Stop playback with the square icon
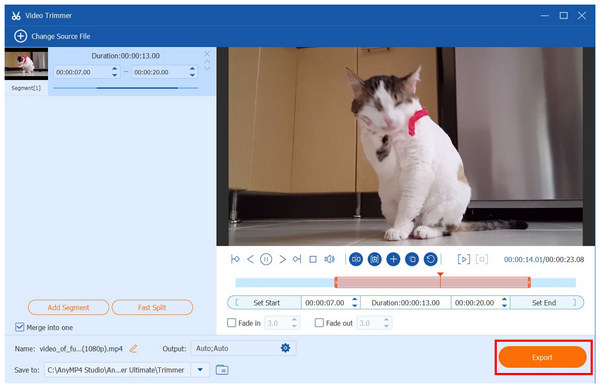The image size is (600, 388). pyautogui.click(x=313, y=259)
